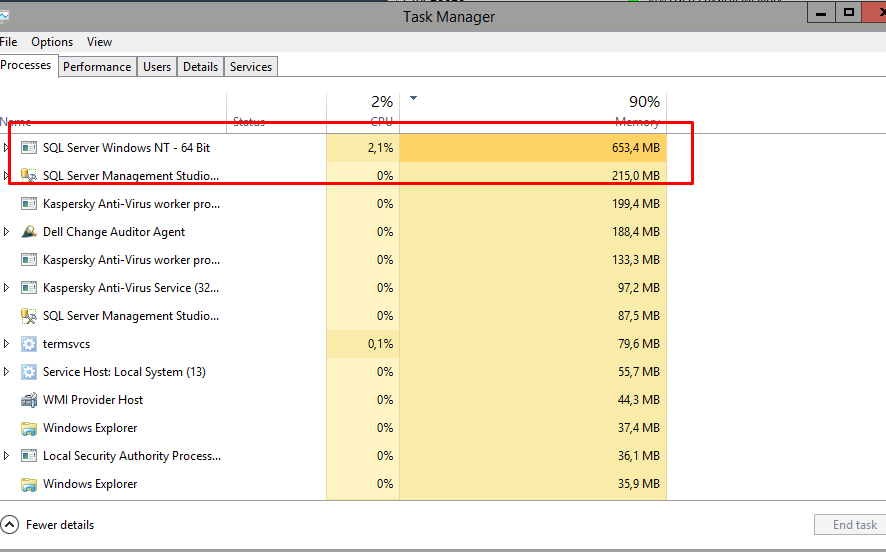Select the WMI Provider Host row

coord(333,400)
